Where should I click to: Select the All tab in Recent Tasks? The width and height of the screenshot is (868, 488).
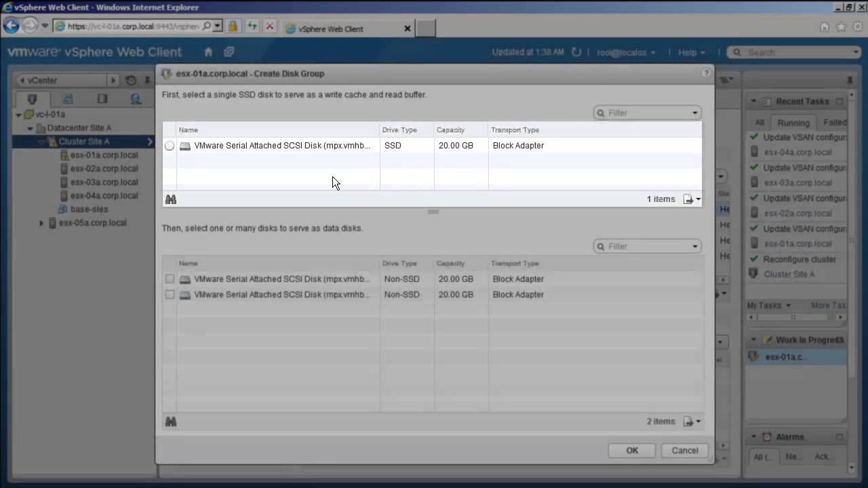click(x=759, y=123)
